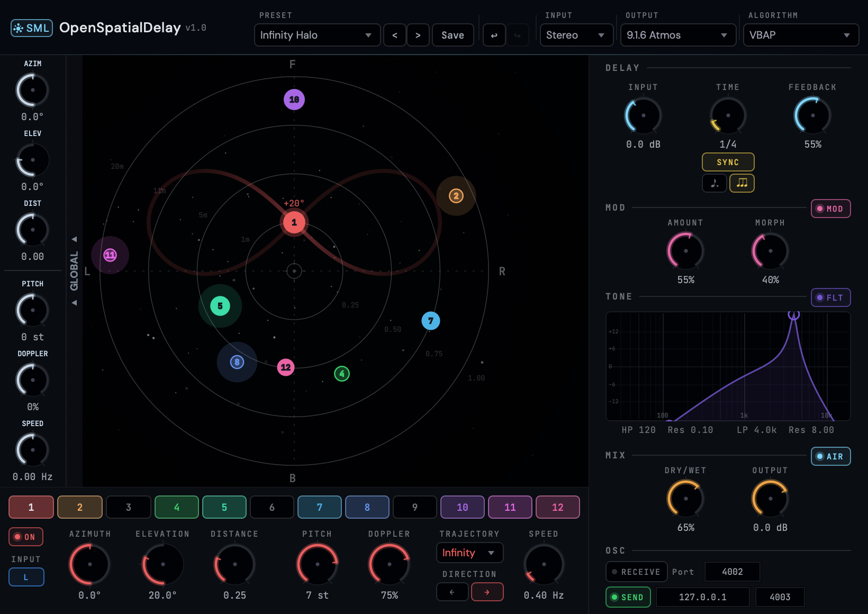Switch to source tab 7
Viewport: 868px width, 614px height.
[320, 507]
